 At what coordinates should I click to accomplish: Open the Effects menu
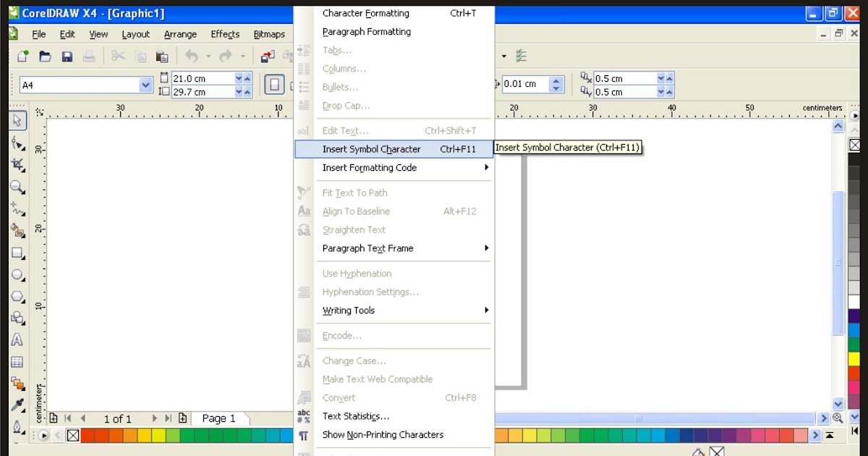(225, 34)
